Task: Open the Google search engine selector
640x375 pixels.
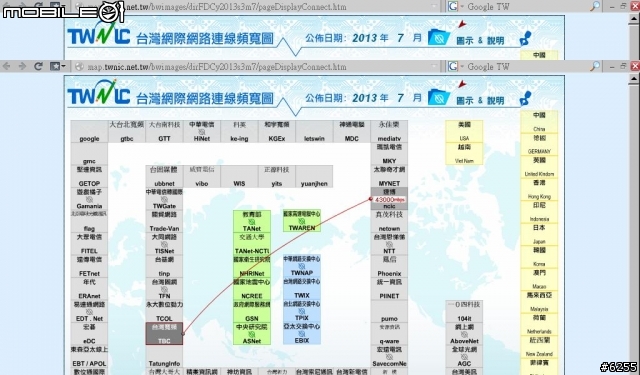Action: pos(456,67)
